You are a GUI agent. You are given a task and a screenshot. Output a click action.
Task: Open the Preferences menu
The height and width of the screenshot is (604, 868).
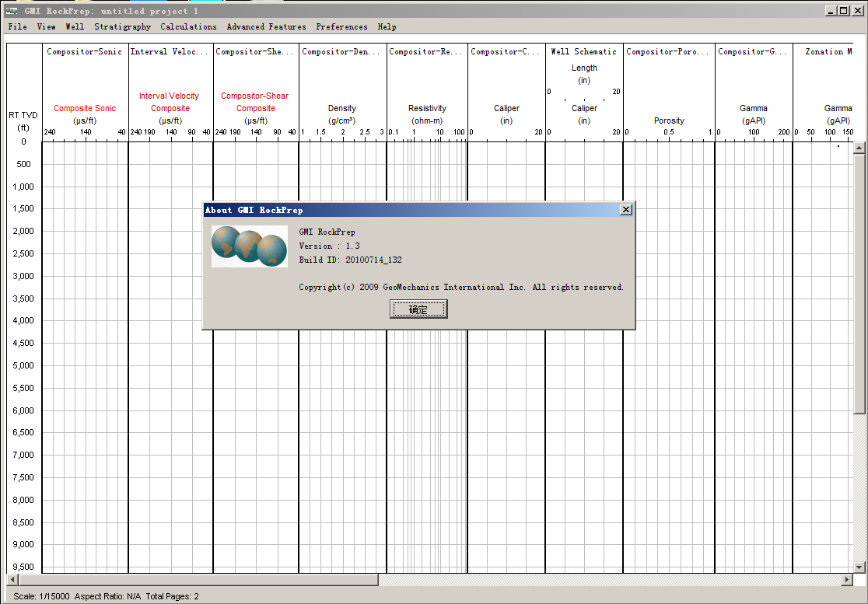pos(341,26)
